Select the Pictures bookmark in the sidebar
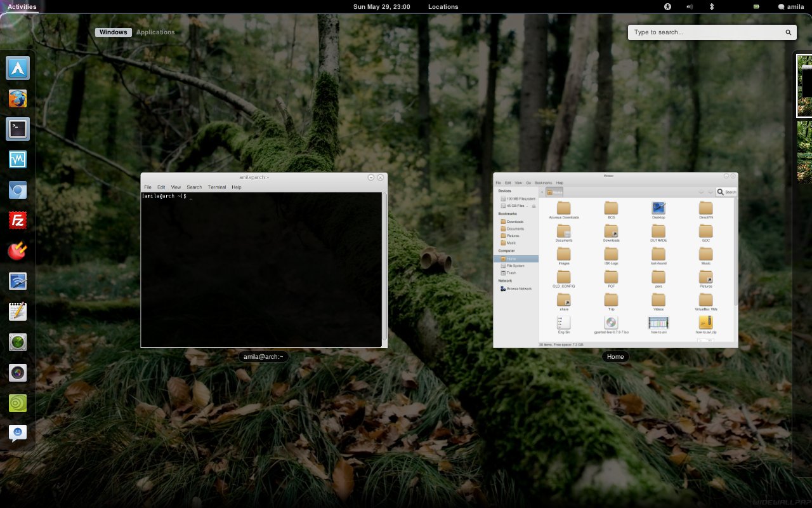The image size is (812, 508). [509, 236]
